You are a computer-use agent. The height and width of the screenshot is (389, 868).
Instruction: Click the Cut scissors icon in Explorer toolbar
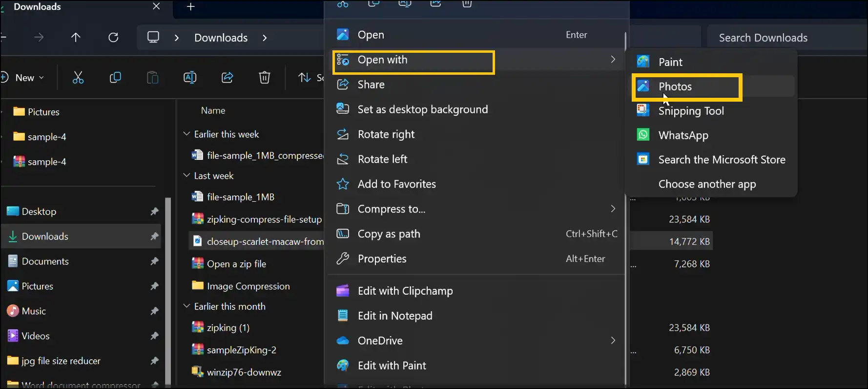pyautogui.click(x=78, y=78)
